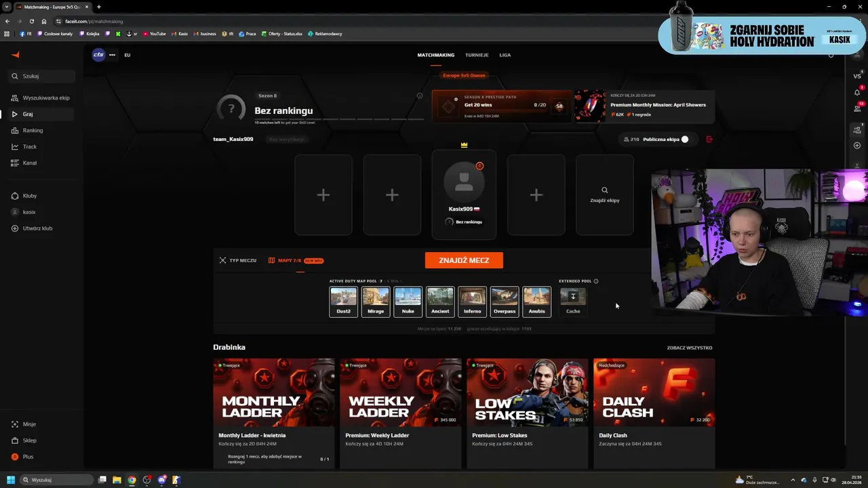Image resolution: width=868 pixels, height=488 pixels.
Task: Open the friends icon with badge 12
Action: click(x=857, y=108)
